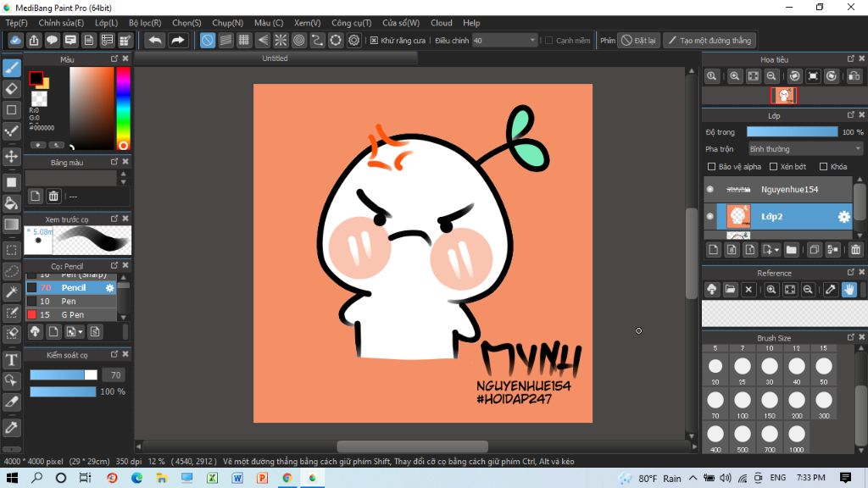Screen dimensions: 868x488
Task: Delete palette color with trash icon
Action: (x=53, y=196)
